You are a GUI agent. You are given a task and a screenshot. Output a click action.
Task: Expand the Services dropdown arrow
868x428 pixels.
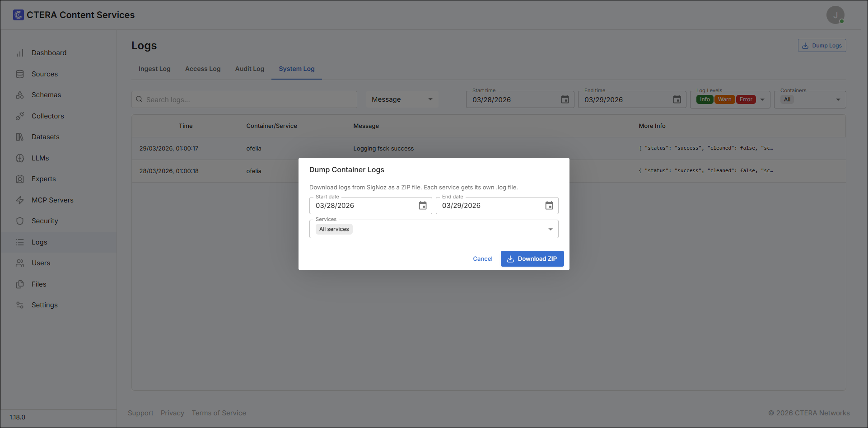click(x=551, y=229)
